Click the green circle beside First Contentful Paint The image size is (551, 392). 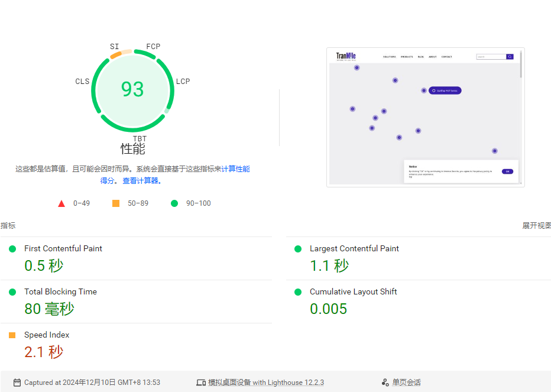(12, 249)
